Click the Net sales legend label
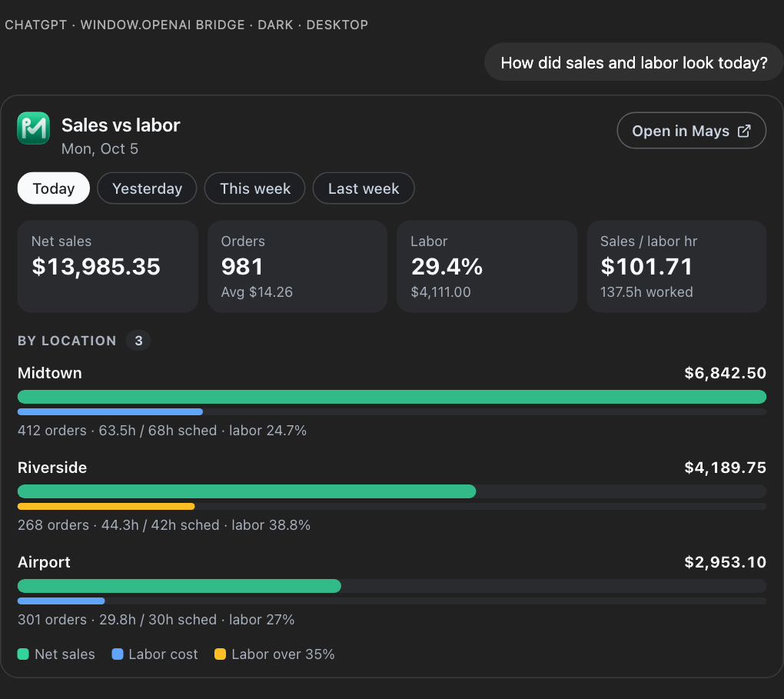 (x=65, y=654)
